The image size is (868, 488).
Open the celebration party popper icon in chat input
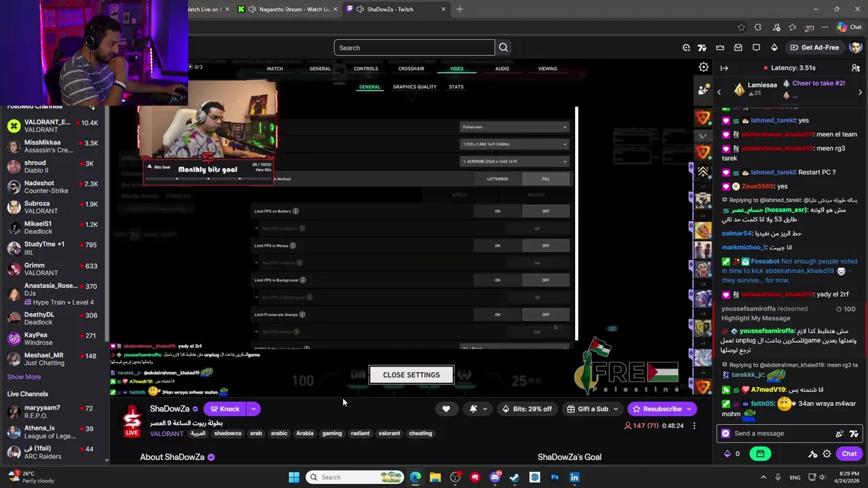[x=840, y=434]
